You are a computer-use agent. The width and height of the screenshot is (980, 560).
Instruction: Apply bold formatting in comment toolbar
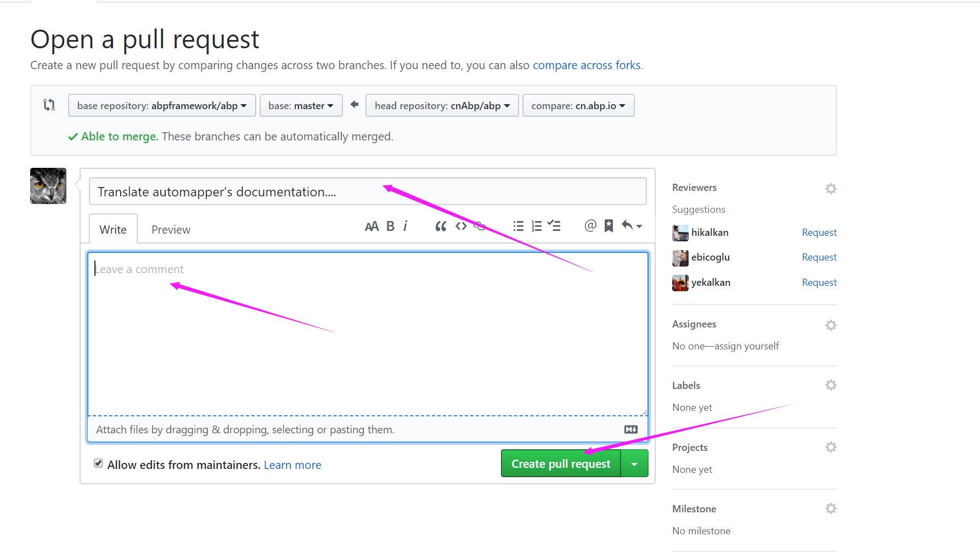click(x=390, y=225)
